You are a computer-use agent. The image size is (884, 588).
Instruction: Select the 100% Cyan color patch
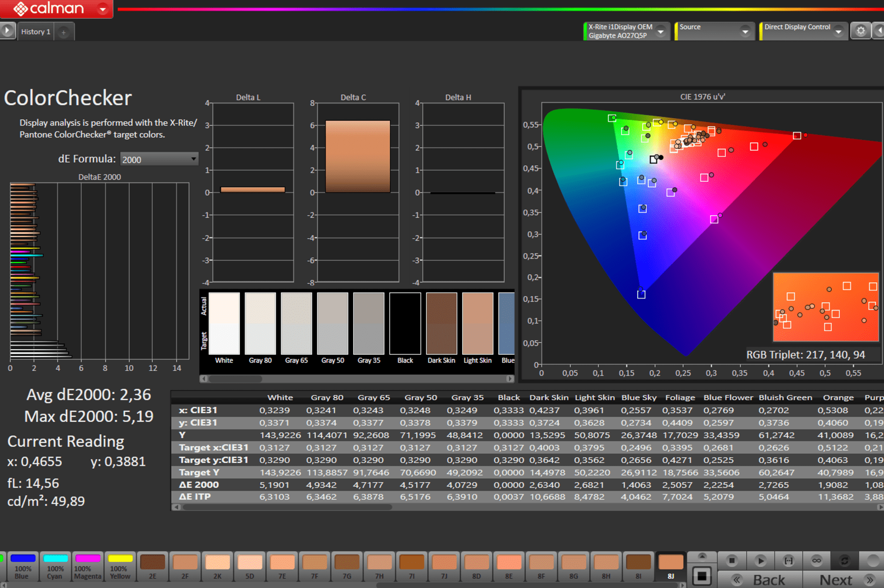55,566
